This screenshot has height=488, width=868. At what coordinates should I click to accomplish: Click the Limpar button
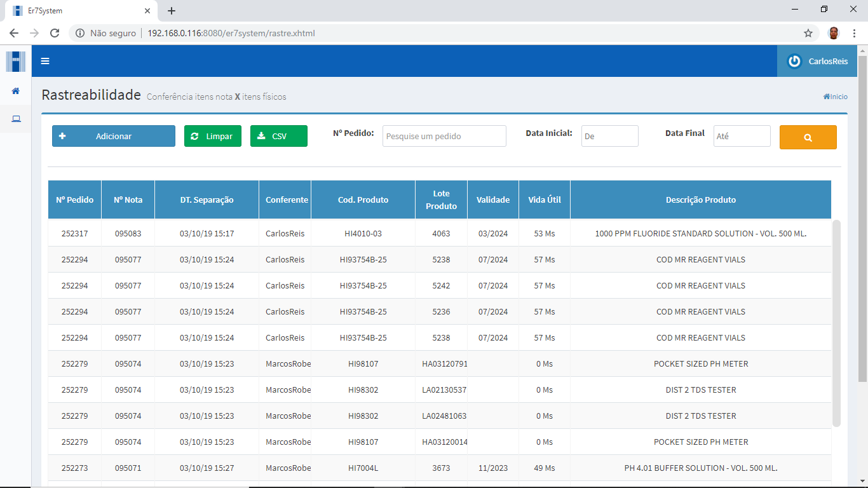[x=213, y=136]
